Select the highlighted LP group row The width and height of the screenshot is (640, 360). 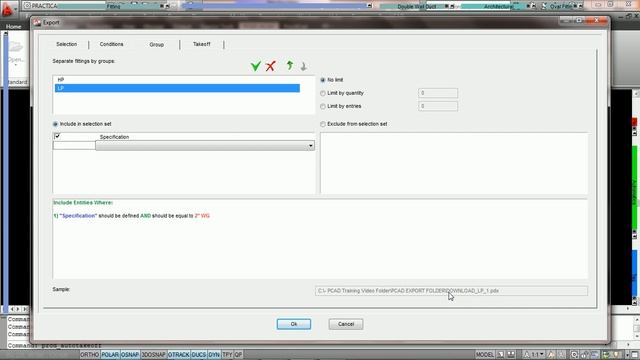177,88
